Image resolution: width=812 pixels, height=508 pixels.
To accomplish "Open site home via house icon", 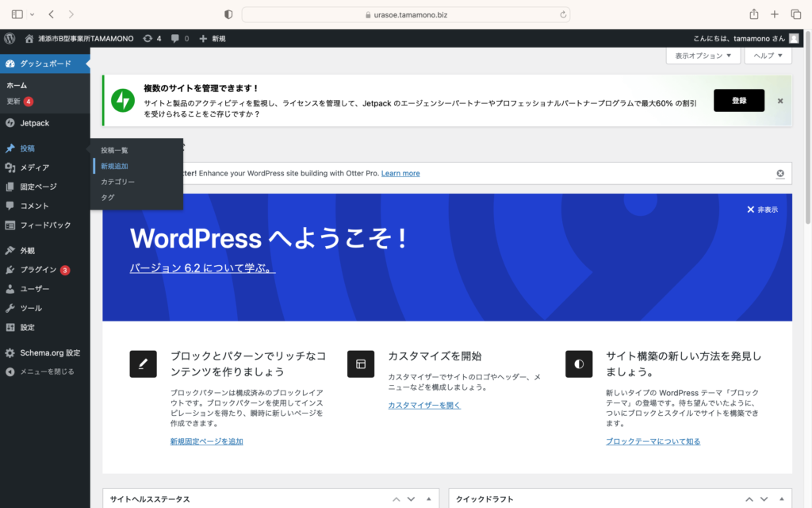I will pyautogui.click(x=29, y=38).
